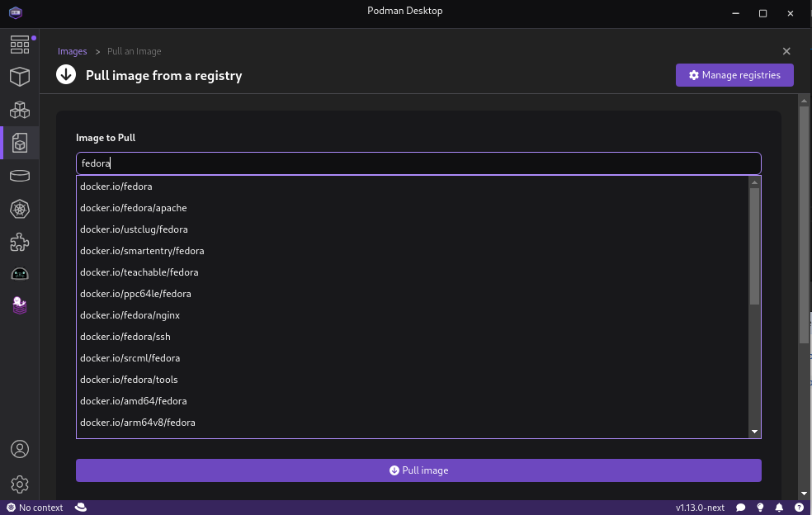Click the Images breadcrumb link
Viewport: 812px width, 515px height.
72,51
